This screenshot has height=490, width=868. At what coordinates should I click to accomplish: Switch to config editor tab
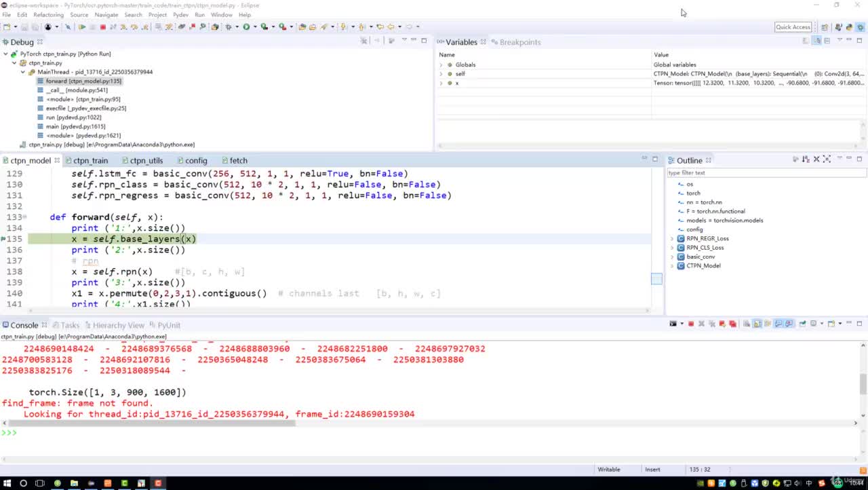tap(196, 161)
